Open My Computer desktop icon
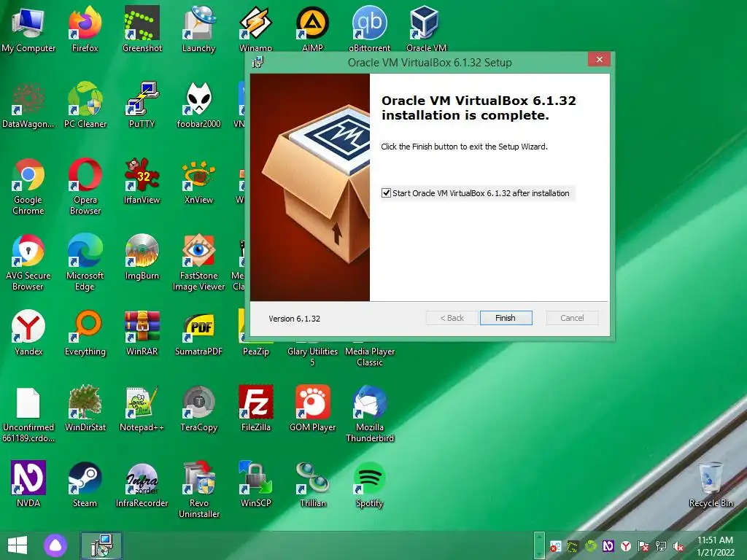 pyautogui.click(x=28, y=30)
